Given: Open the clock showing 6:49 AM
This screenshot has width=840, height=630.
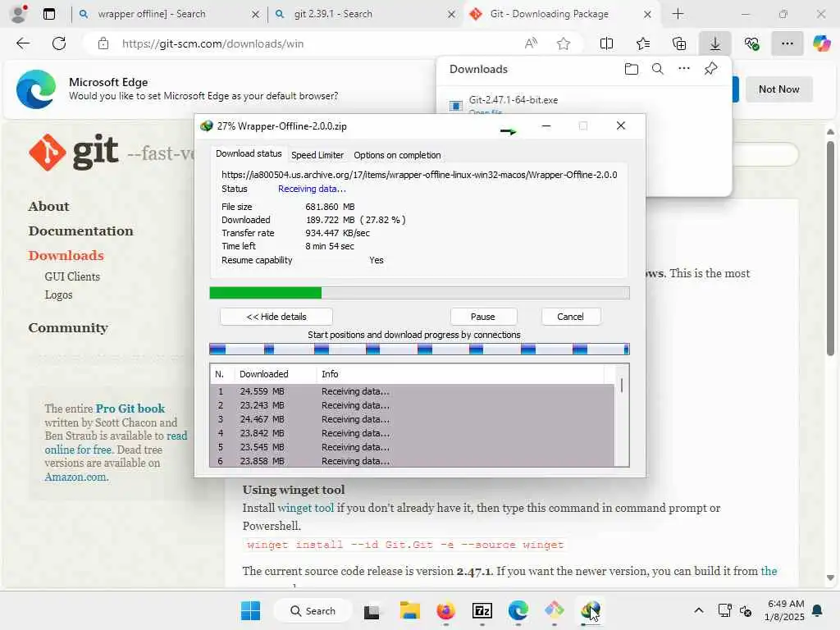Looking at the screenshot, I should tap(785, 610).
